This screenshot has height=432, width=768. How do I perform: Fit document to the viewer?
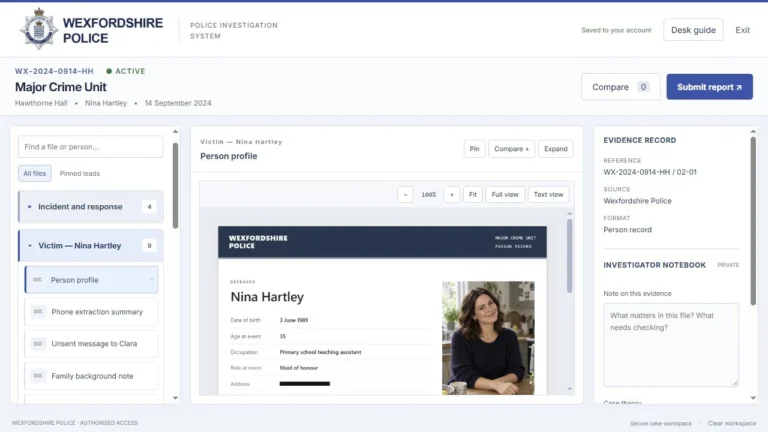[473, 194]
